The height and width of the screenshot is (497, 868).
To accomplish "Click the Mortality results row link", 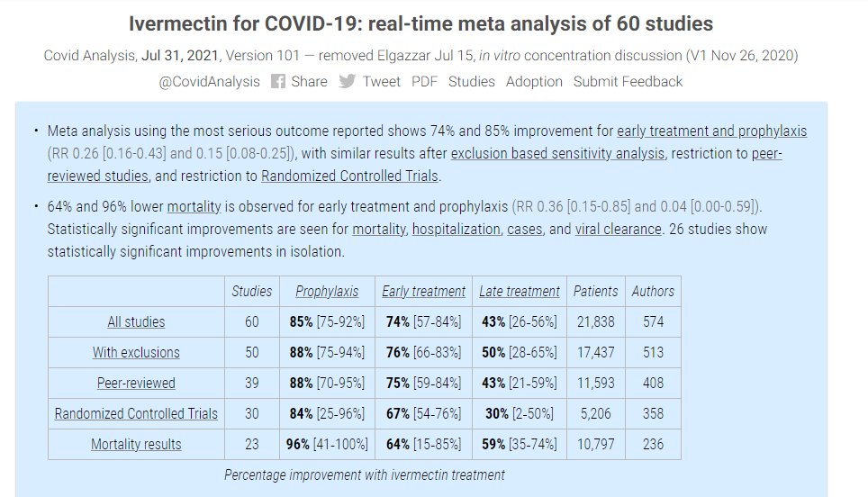I will (x=136, y=444).
